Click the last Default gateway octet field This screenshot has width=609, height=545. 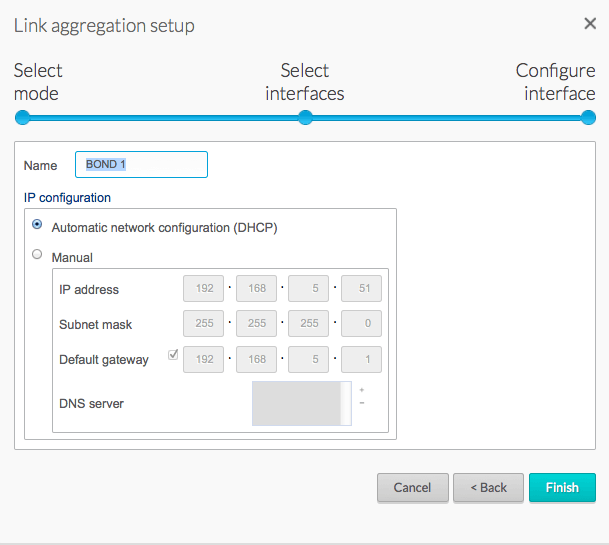[361, 359]
